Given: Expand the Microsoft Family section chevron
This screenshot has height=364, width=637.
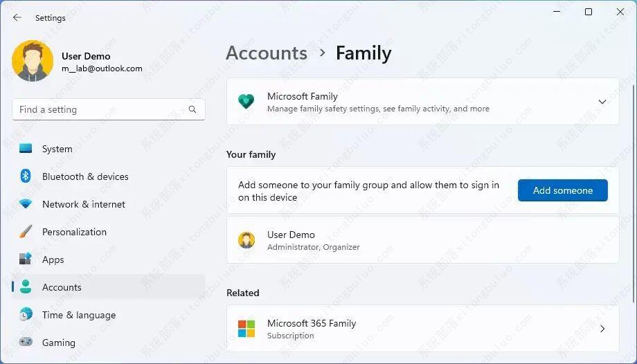Looking at the screenshot, I should click(x=602, y=102).
